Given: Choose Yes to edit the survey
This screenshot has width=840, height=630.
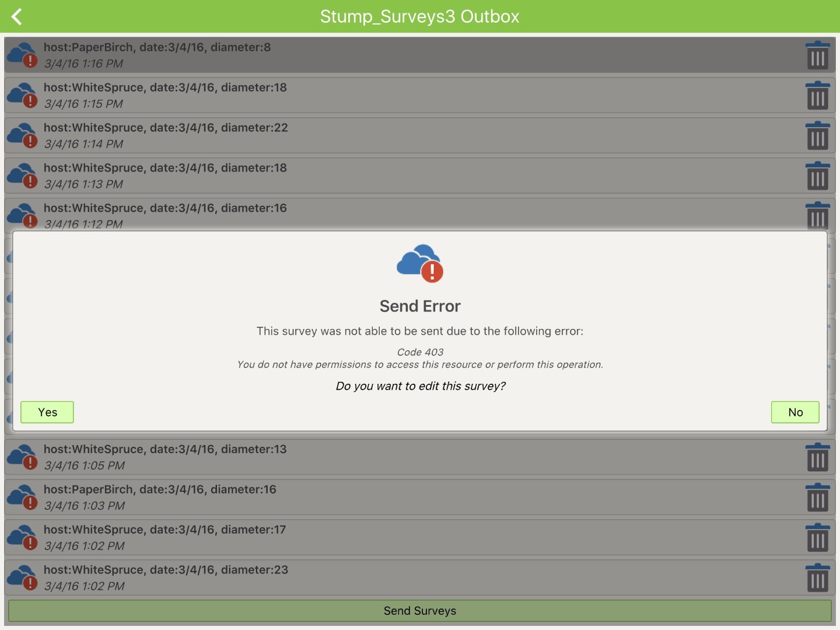Looking at the screenshot, I should [x=47, y=412].
